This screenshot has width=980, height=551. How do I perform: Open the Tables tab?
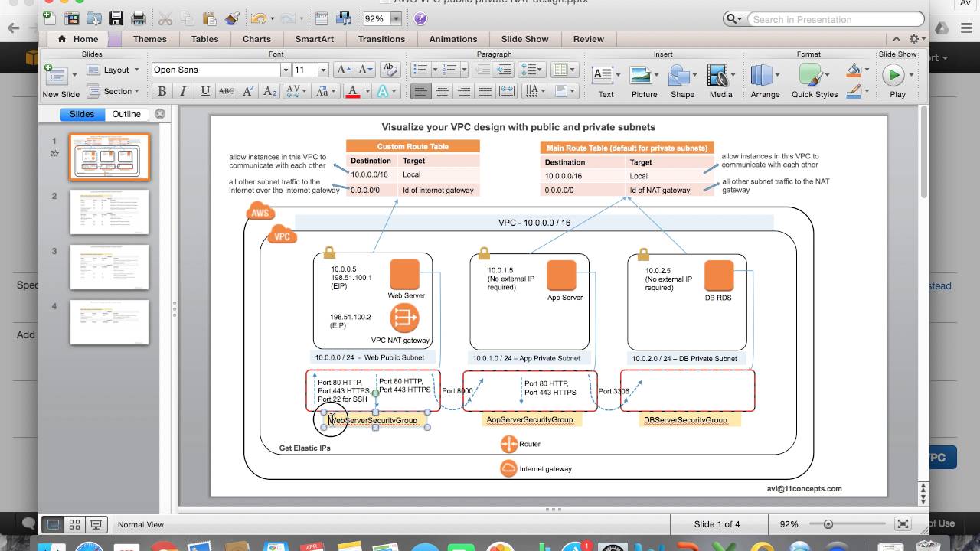point(204,39)
